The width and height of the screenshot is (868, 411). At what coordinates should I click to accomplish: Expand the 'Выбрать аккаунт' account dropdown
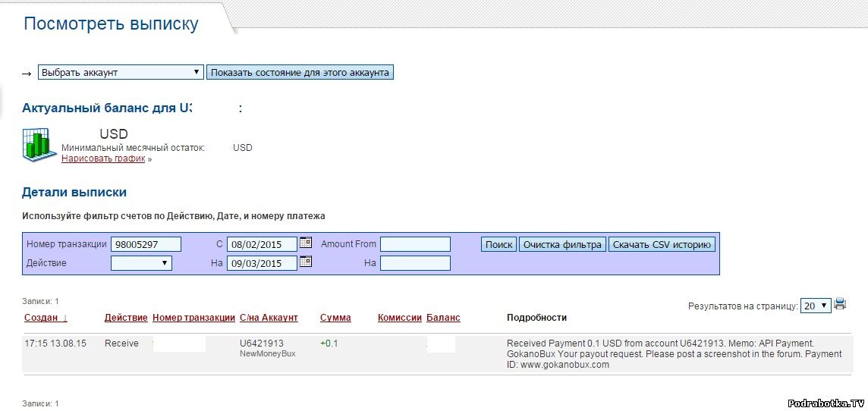tap(121, 73)
